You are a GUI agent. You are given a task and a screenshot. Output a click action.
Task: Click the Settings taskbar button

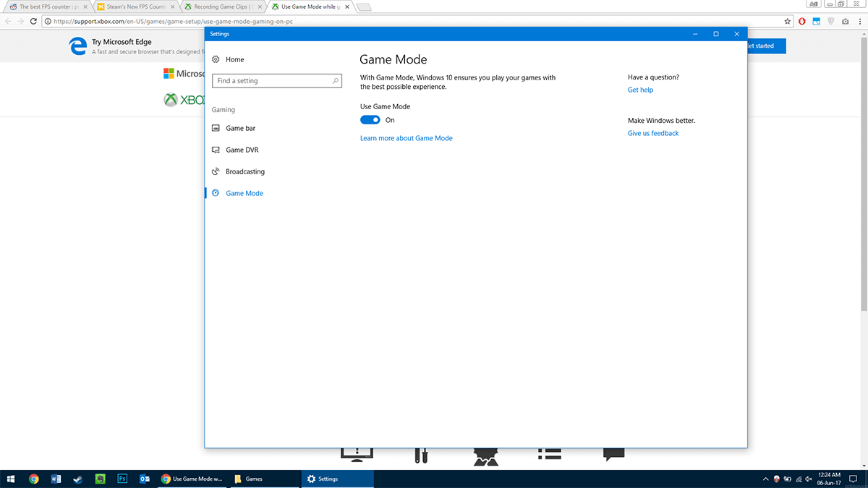click(x=337, y=479)
